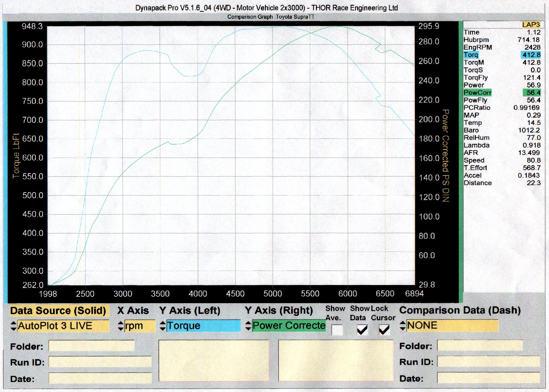
Task: Select the Baro channel row
Action: coord(502,130)
